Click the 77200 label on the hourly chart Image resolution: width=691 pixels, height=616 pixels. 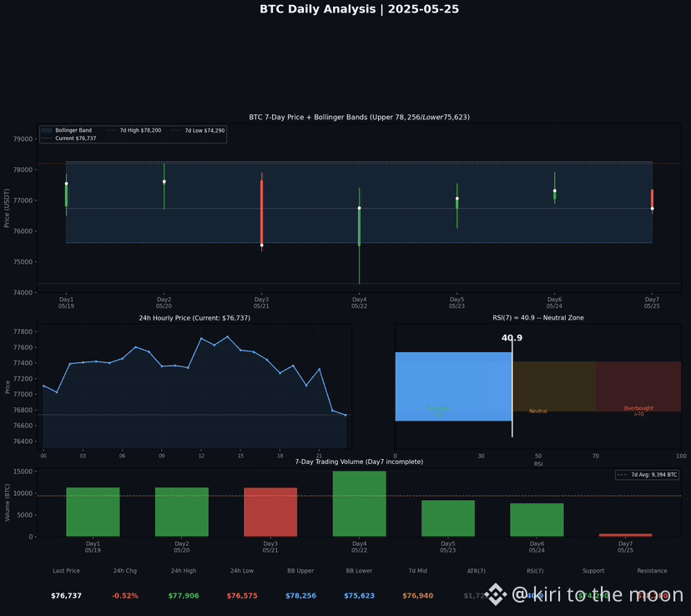pyautogui.click(x=23, y=379)
